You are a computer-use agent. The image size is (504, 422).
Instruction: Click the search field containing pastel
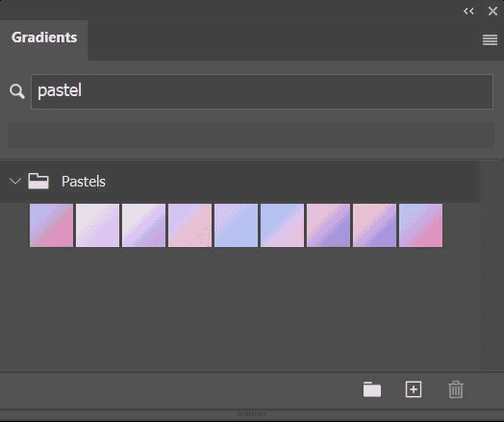pyautogui.click(x=262, y=91)
